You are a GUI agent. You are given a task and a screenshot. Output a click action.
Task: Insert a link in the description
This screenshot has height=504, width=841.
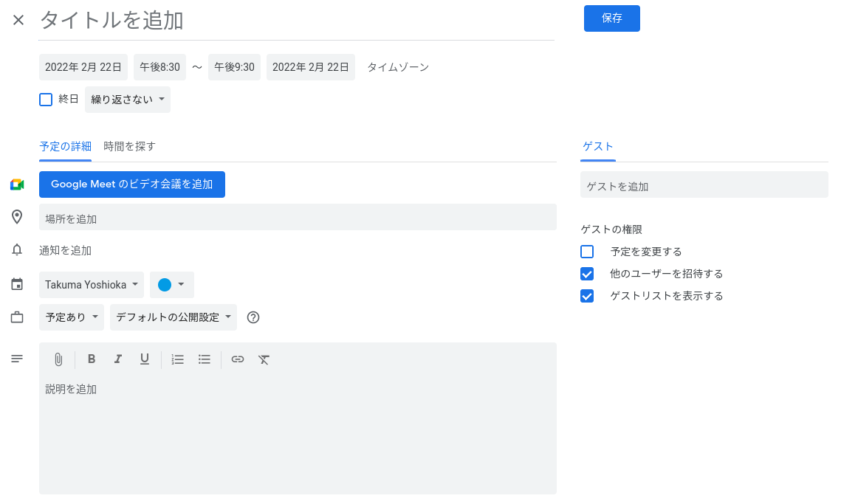point(238,359)
